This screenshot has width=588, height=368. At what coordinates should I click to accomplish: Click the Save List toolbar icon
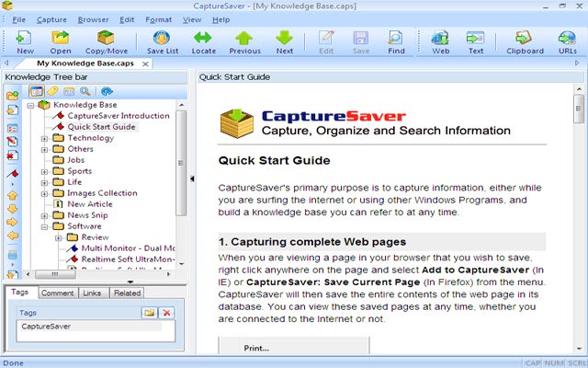click(x=162, y=38)
